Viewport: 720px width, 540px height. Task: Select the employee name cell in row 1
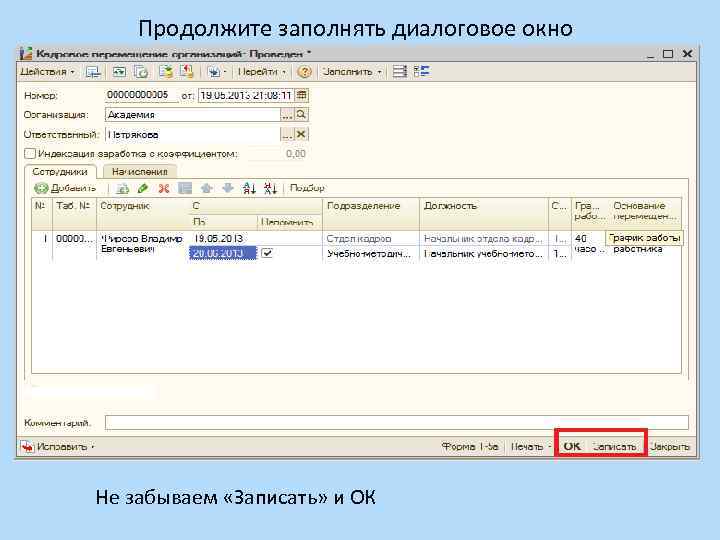click(143, 244)
